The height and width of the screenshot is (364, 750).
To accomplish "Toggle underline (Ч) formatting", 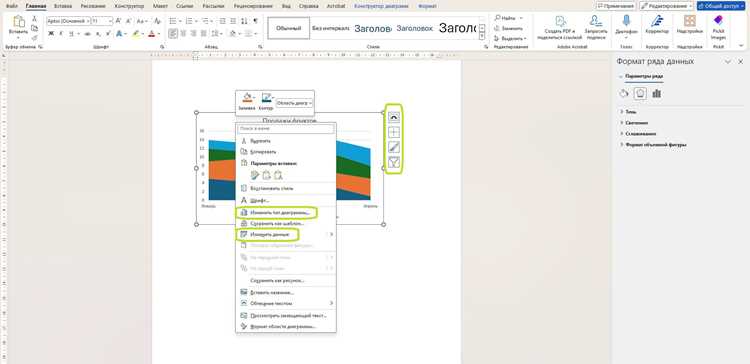I will tap(71, 33).
